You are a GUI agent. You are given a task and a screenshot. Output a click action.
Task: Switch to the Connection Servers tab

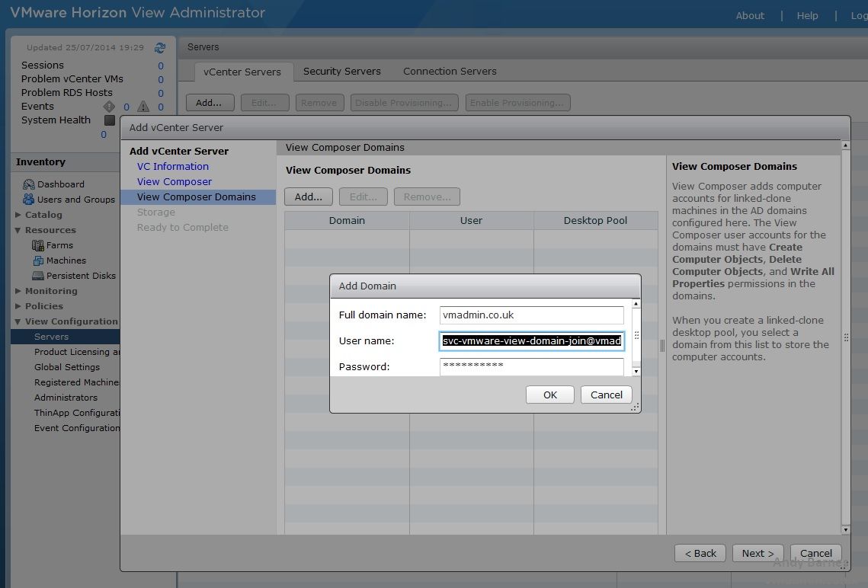click(450, 71)
